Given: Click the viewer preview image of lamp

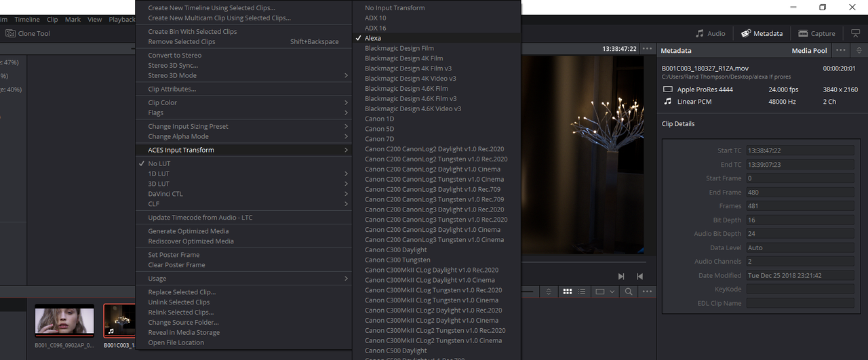Looking at the screenshot, I should [x=583, y=155].
